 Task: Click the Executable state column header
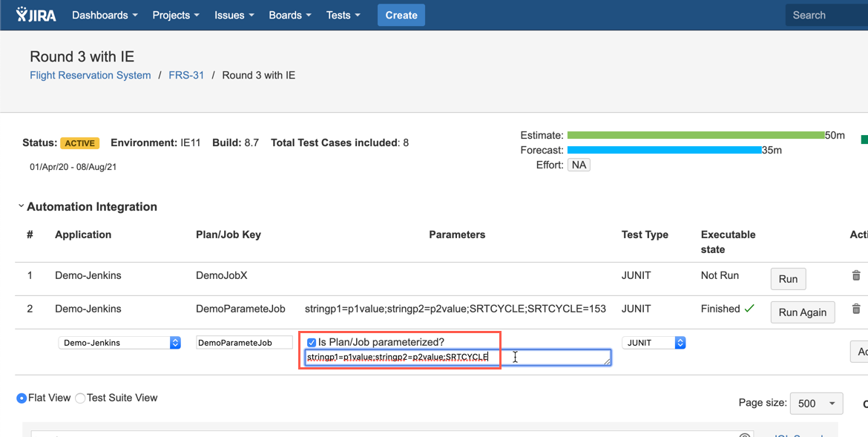pos(728,242)
